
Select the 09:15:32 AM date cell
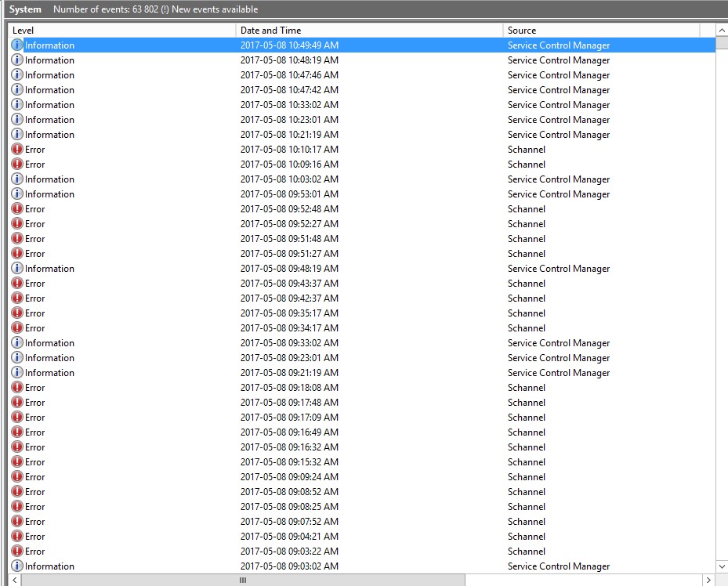(x=289, y=461)
